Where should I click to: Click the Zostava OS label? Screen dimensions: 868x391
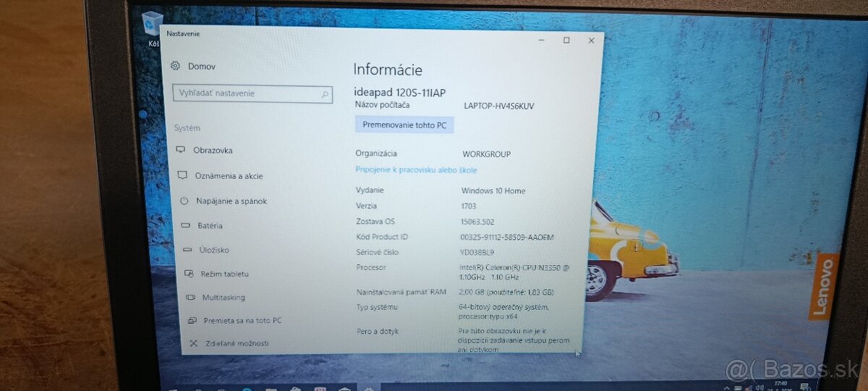pyautogui.click(x=375, y=222)
